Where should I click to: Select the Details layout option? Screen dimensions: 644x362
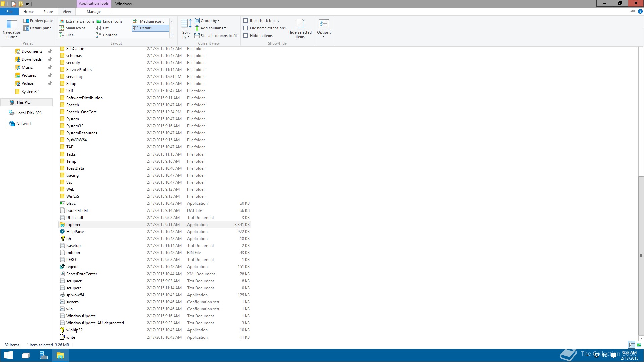pos(151,28)
